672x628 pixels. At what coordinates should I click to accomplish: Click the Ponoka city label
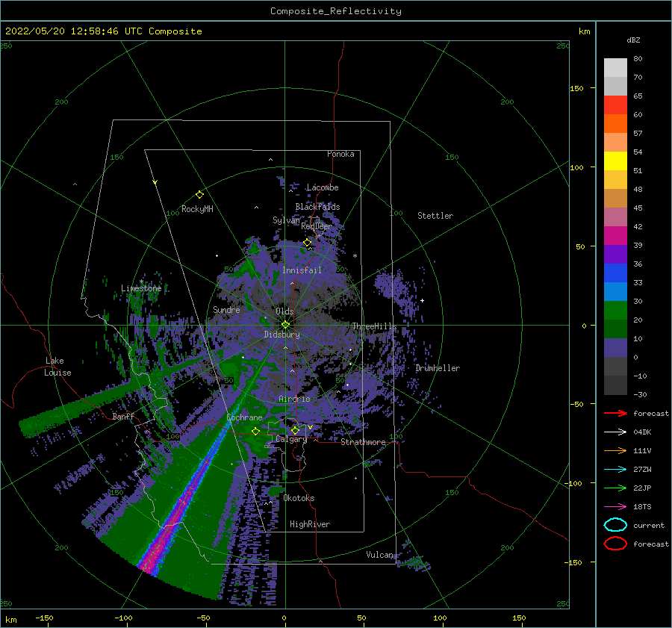(x=340, y=154)
